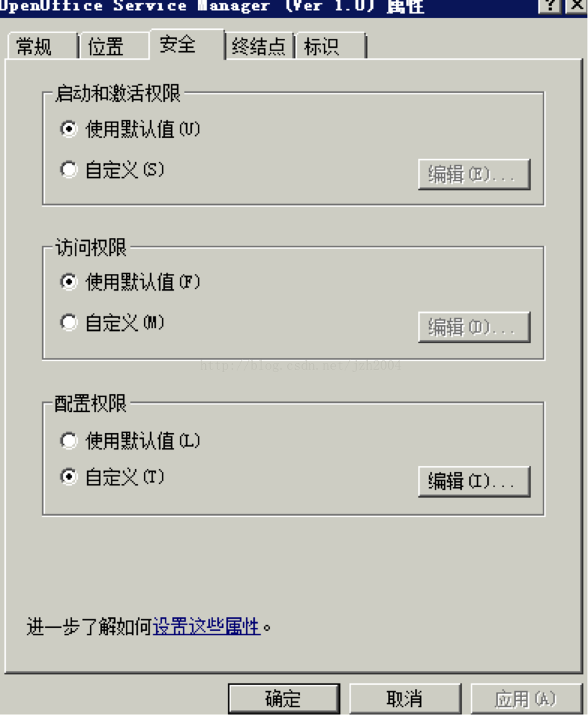Switch to the 终结点 tab

pyautogui.click(x=259, y=47)
